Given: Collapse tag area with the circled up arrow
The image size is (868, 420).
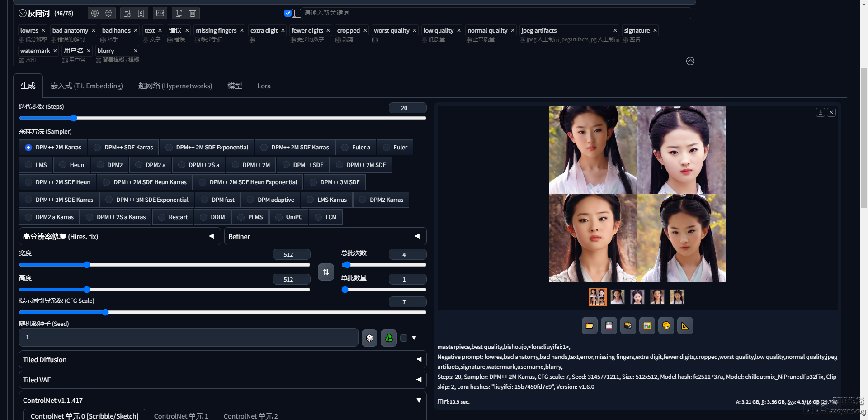Looking at the screenshot, I should point(690,61).
